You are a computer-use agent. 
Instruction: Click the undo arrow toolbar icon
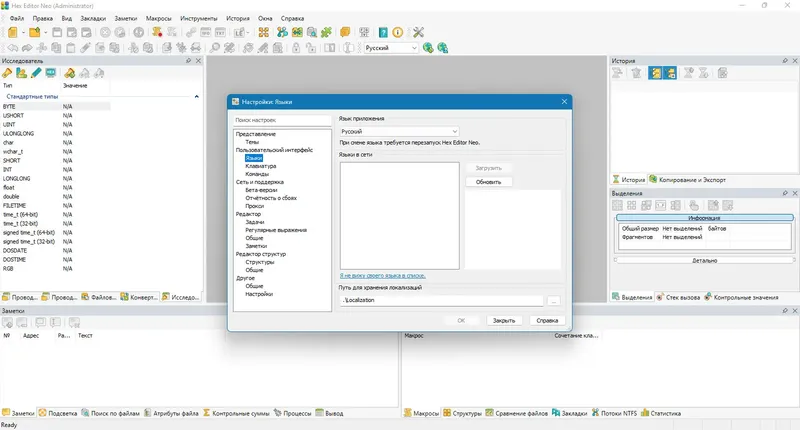pos(12,48)
